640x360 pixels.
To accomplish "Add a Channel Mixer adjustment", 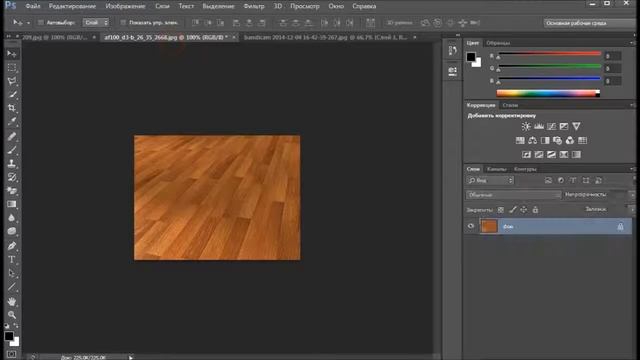I will tap(570, 140).
